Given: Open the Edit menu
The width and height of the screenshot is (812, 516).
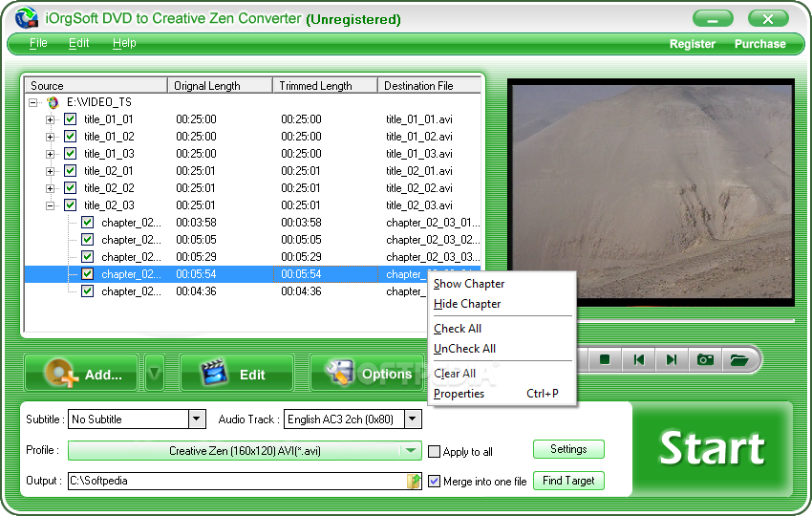Looking at the screenshot, I should (78, 43).
